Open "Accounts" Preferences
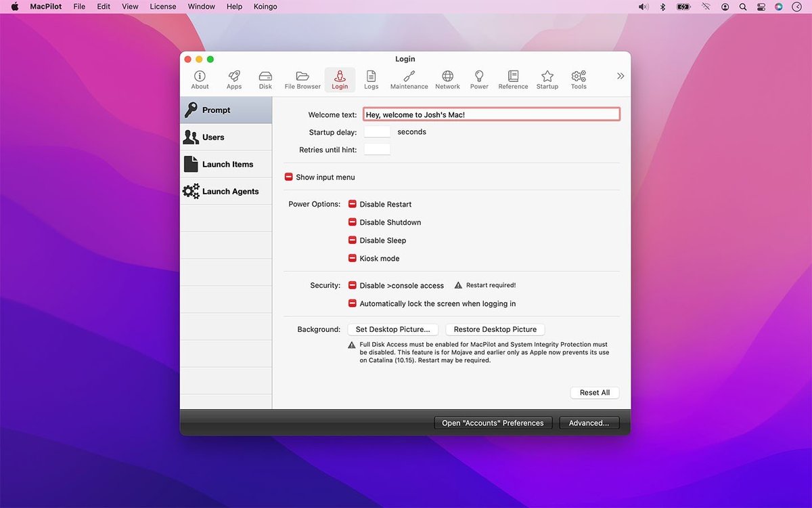 coord(493,423)
